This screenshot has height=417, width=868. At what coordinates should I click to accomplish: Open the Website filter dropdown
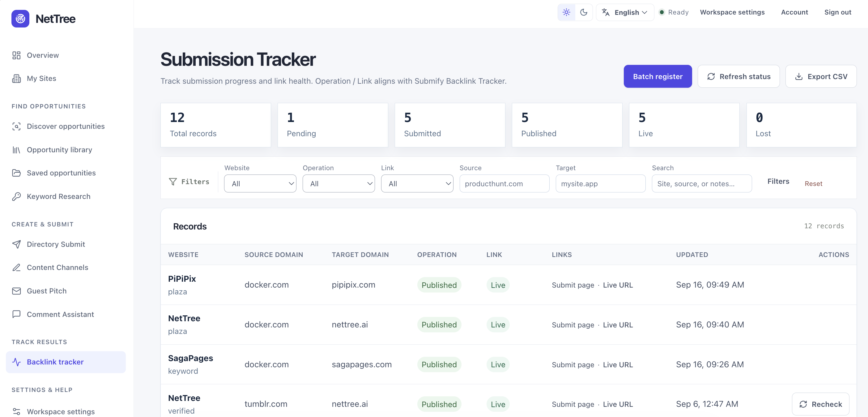[x=260, y=183]
